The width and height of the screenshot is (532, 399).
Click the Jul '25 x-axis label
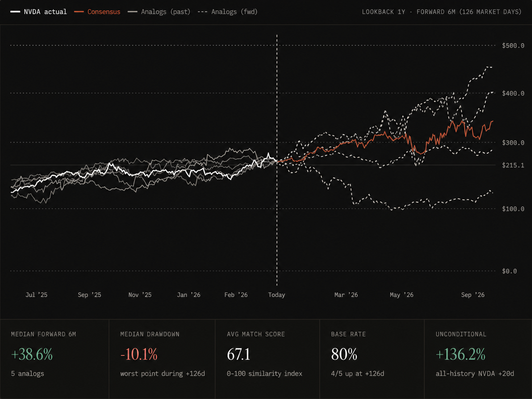[x=36, y=295]
